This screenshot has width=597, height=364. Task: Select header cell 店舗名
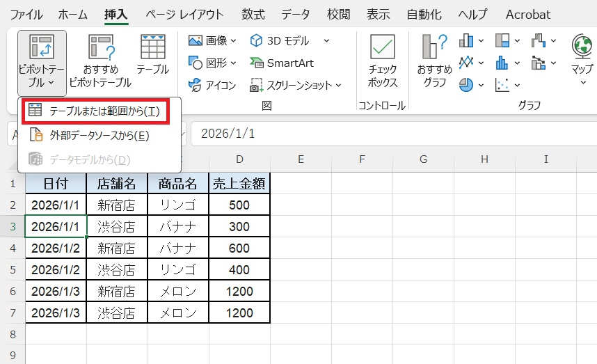pyautogui.click(x=116, y=184)
